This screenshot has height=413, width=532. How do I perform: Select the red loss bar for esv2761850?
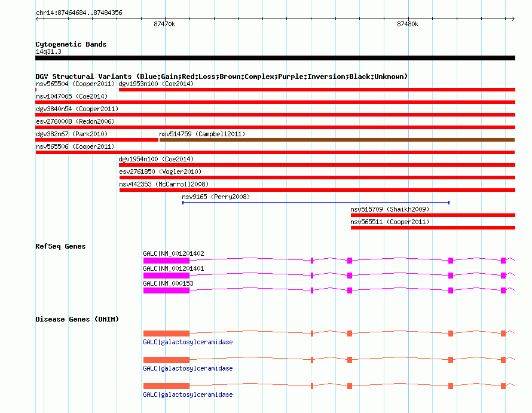pyautogui.click(x=317, y=178)
